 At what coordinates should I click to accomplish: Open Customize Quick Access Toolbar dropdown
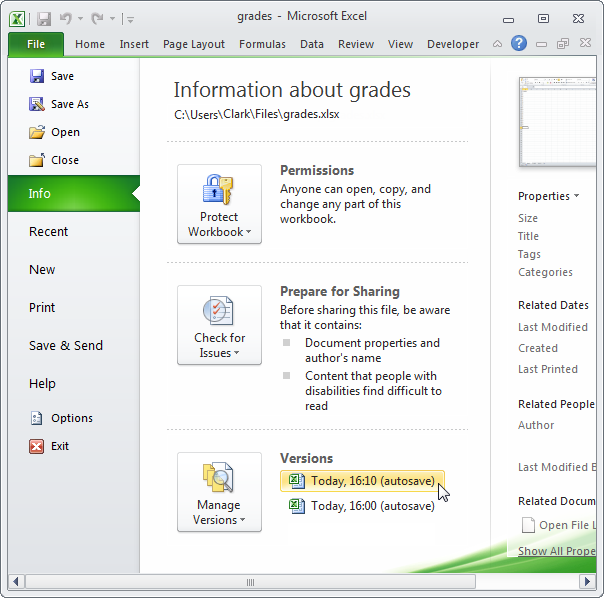click(130, 19)
